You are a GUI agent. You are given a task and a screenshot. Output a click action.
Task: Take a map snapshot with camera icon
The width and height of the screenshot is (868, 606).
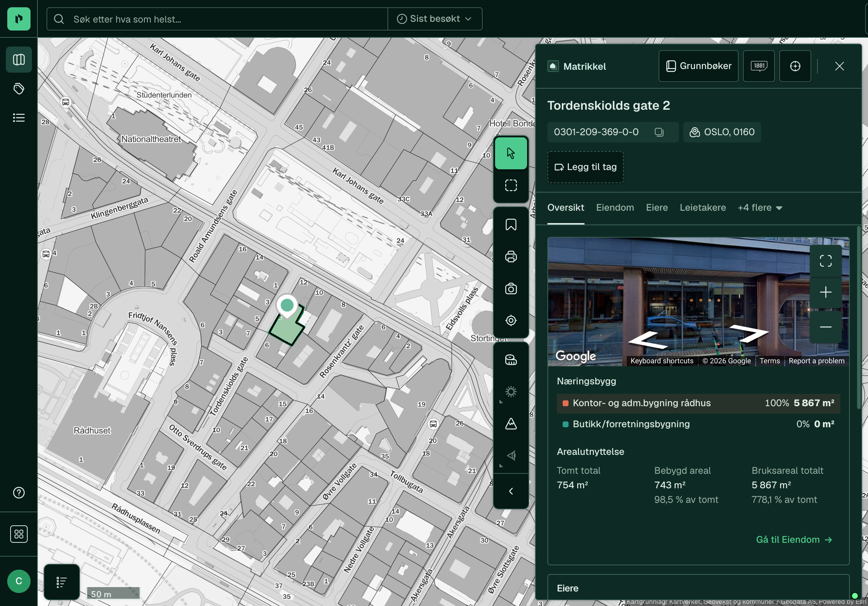pos(511,288)
